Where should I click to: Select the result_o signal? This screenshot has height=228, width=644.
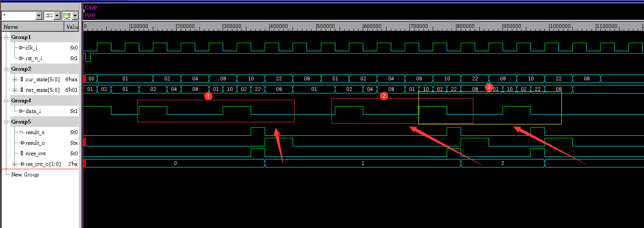pyautogui.click(x=35, y=143)
